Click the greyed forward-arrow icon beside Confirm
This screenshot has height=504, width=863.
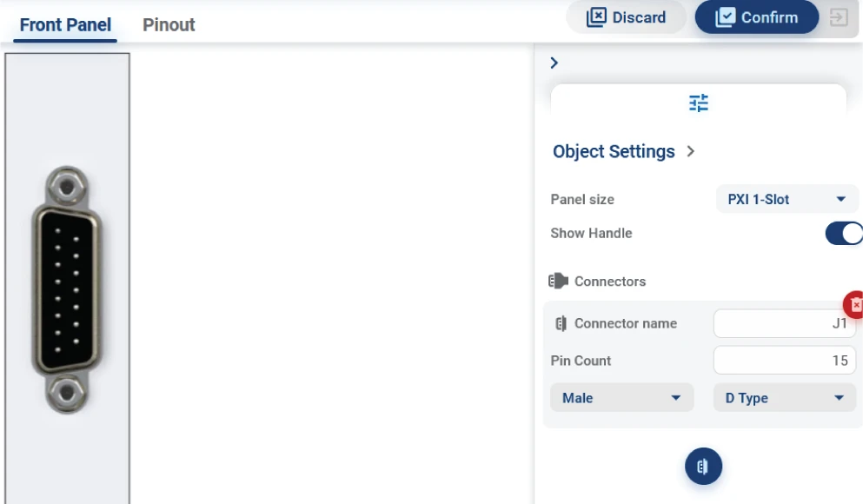pyautogui.click(x=839, y=17)
